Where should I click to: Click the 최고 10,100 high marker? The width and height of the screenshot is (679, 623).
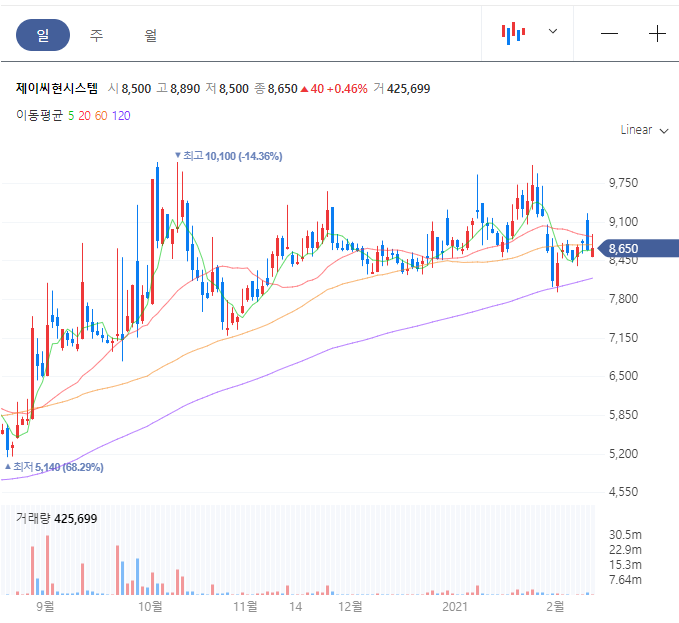228,156
